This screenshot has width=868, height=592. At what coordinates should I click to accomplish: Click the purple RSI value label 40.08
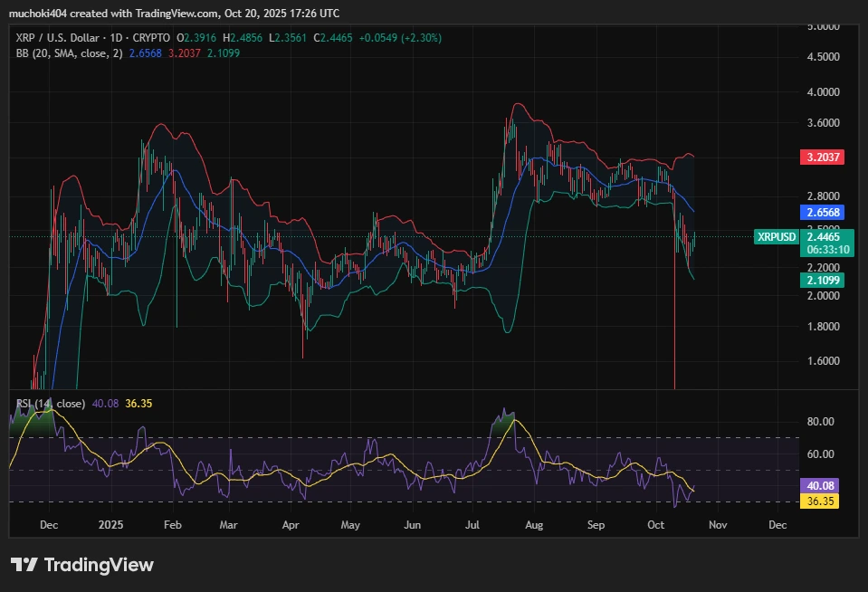pyautogui.click(x=818, y=486)
